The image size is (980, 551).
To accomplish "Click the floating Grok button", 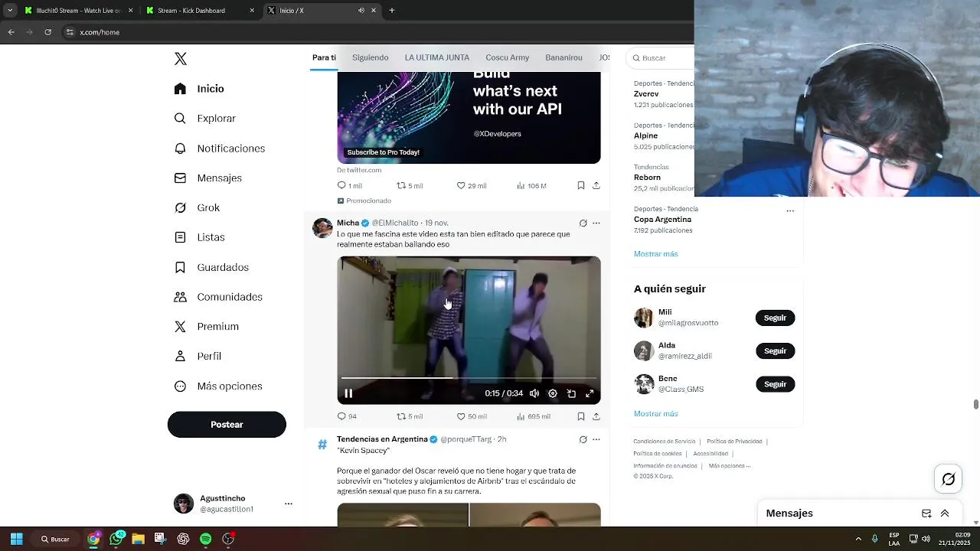I will [x=949, y=479].
